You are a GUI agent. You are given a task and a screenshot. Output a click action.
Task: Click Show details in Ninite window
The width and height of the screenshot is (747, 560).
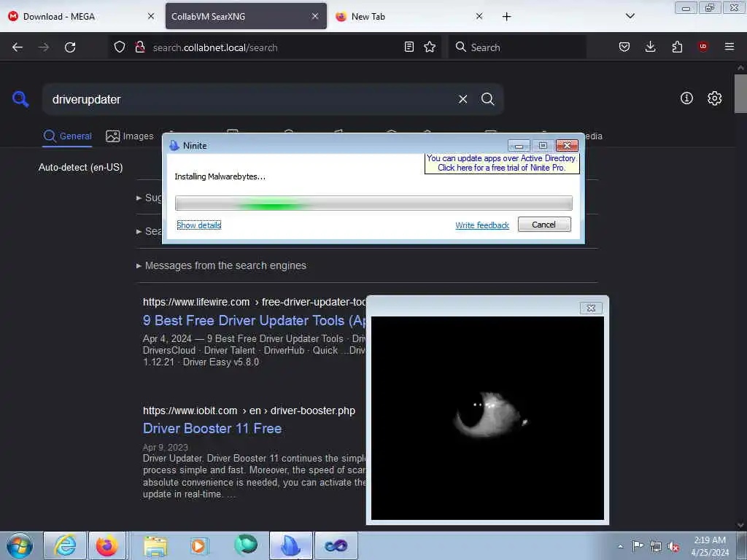click(198, 225)
